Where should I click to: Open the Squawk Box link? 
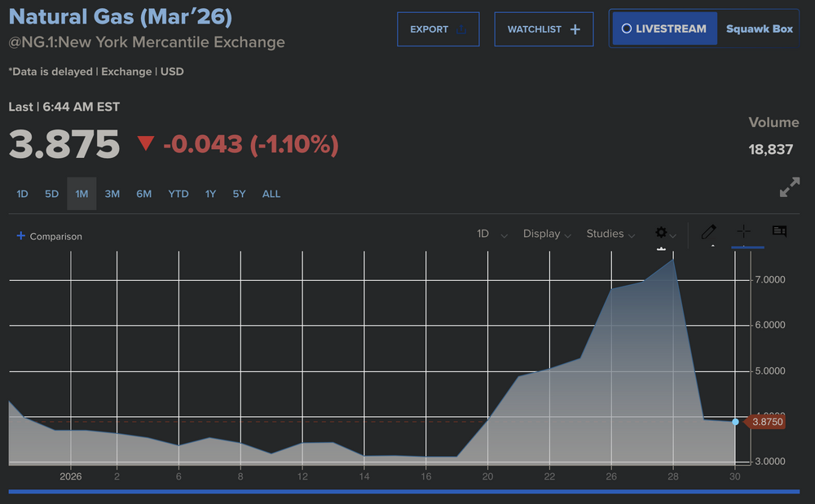(759, 28)
